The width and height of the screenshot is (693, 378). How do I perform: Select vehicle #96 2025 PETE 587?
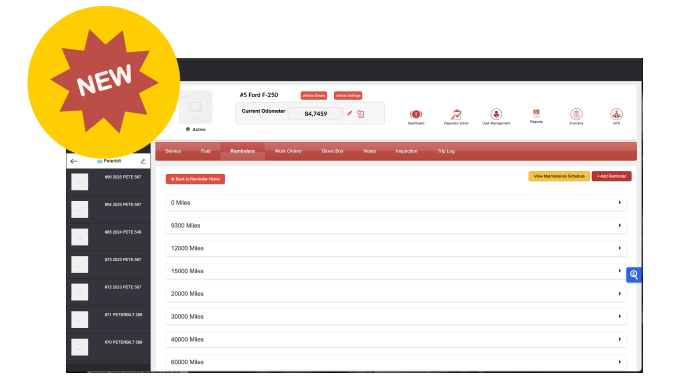click(x=108, y=182)
